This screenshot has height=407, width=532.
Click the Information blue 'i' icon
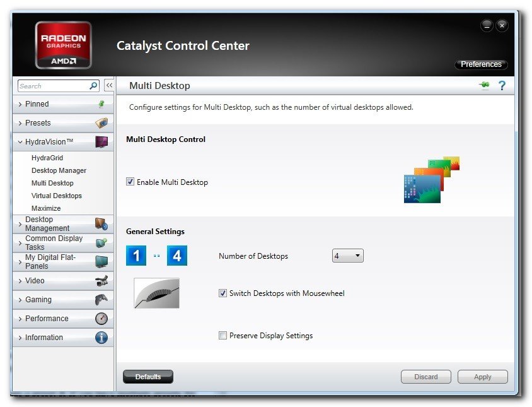tap(101, 338)
